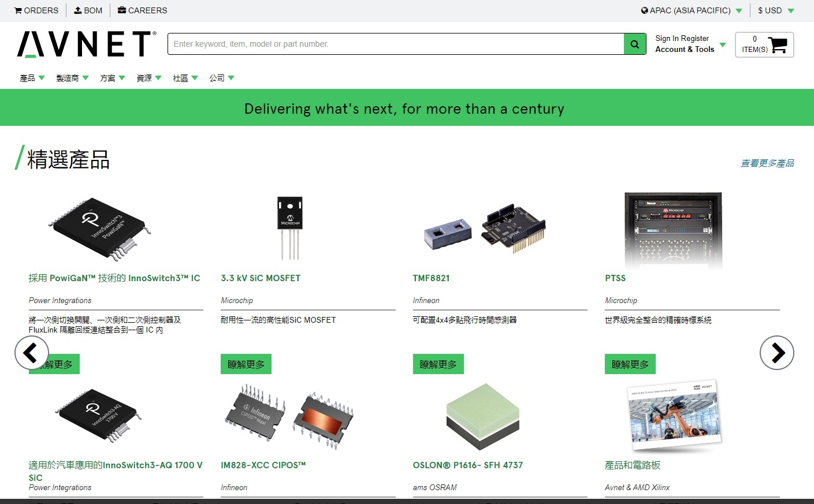Click the 查看更多產品 link
Image resolution: width=814 pixels, height=504 pixels.
coord(767,163)
